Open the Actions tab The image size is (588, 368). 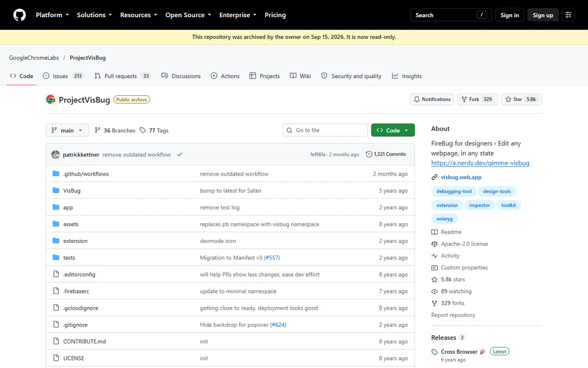[225, 76]
